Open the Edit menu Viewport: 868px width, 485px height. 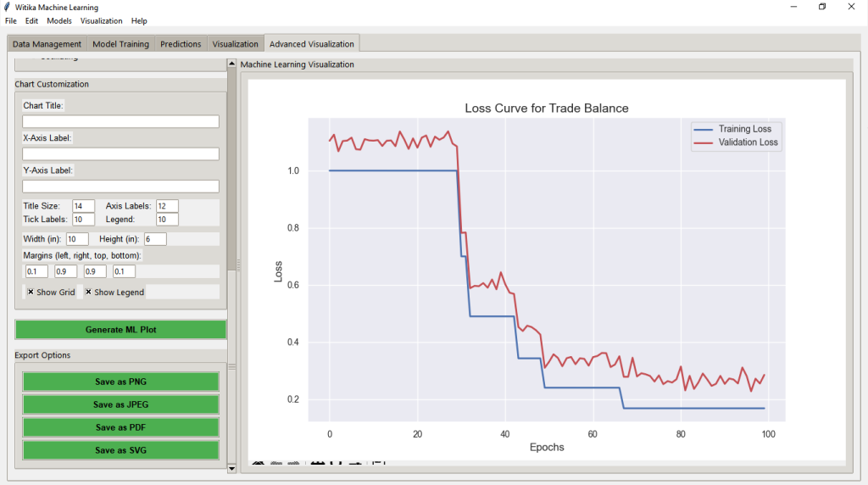(31, 21)
